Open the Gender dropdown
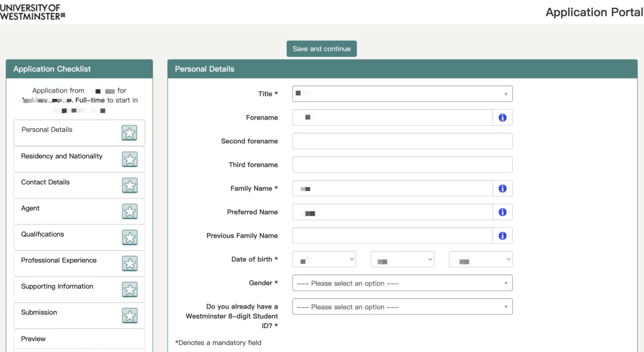This screenshot has height=352, width=644. tap(402, 283)
